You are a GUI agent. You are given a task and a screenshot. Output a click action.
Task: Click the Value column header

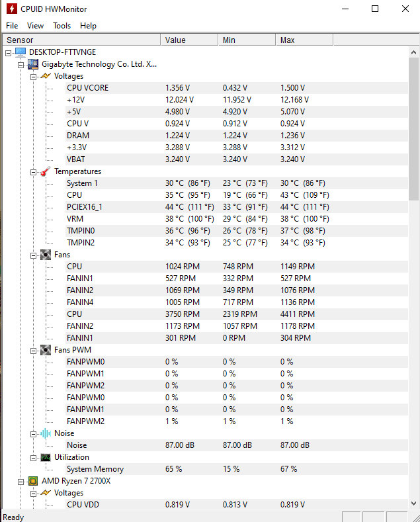[189, 40]
